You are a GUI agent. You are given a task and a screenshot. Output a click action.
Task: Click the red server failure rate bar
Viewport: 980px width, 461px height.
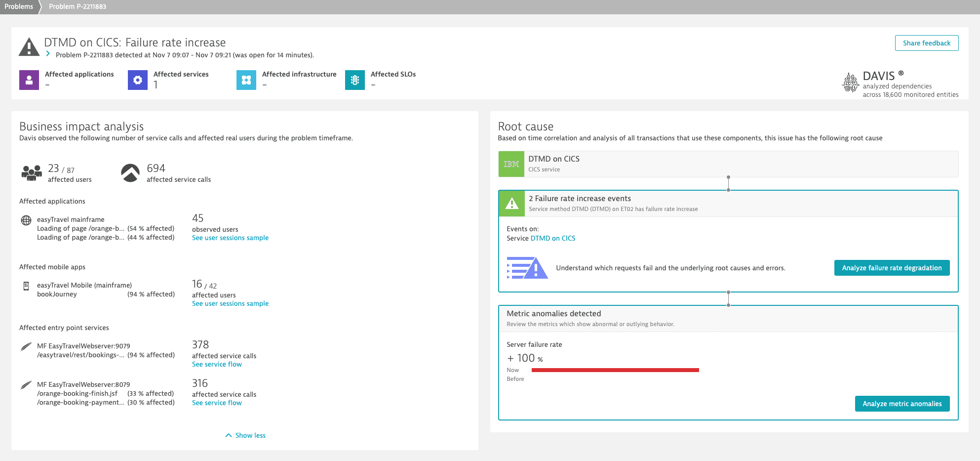[x=615, y=370]
